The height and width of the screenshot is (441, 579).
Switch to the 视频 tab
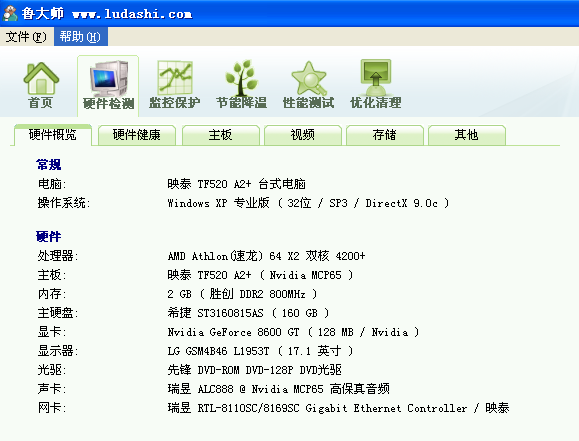tap(303, 135)
